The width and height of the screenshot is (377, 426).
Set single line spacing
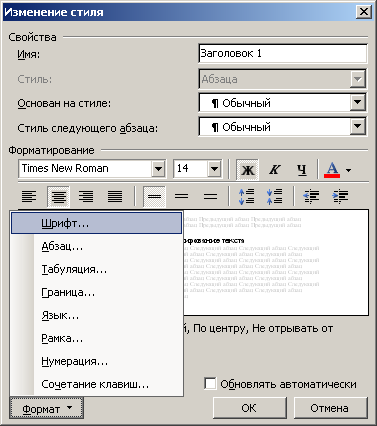(154, 197)
